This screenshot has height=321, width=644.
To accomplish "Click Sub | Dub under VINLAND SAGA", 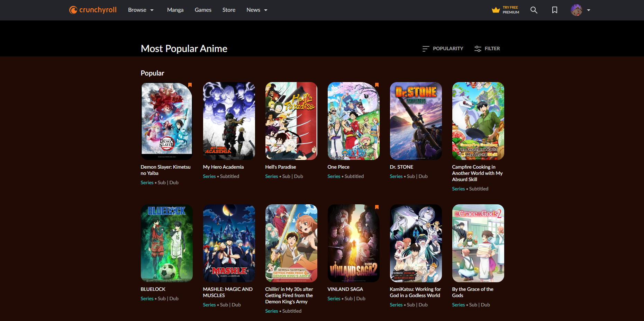I will tap(355, 298).
